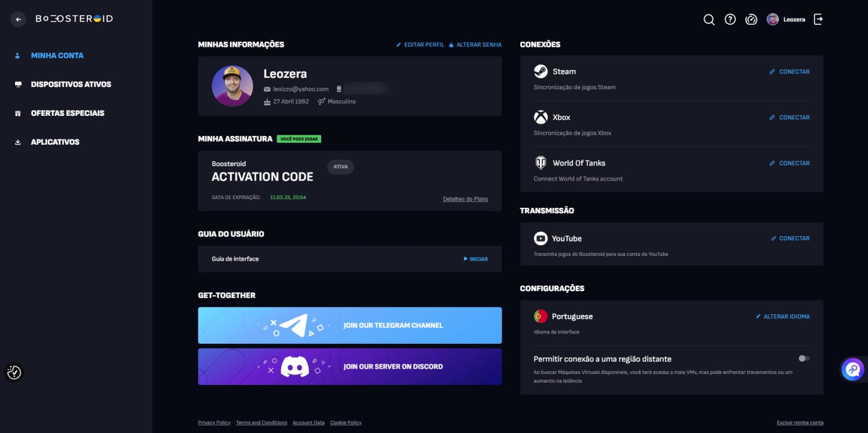Open the speed test gauge icon
868x433 pixels.
pos(751,19)
